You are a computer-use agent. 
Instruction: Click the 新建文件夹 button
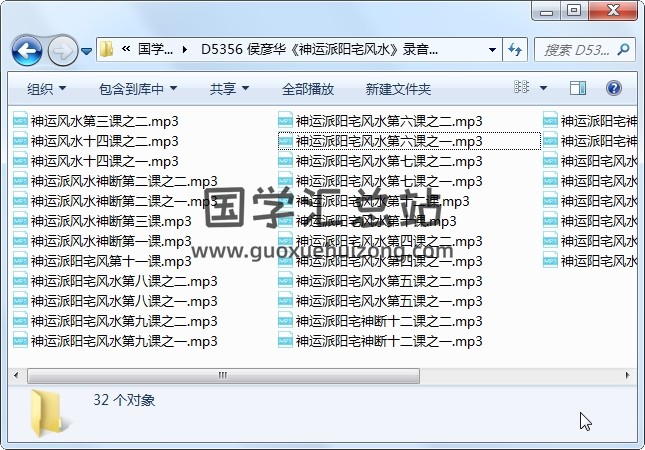point(398,89)
